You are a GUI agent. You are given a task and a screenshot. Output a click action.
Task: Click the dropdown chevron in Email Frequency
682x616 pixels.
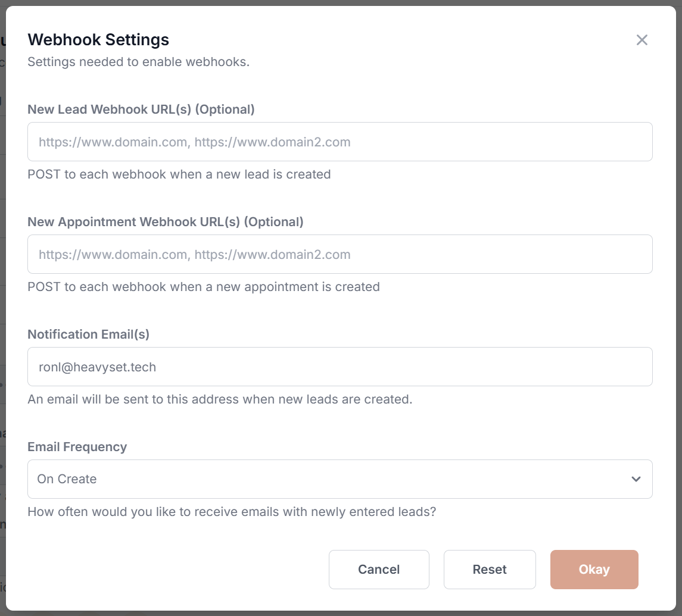click(636, 479)
